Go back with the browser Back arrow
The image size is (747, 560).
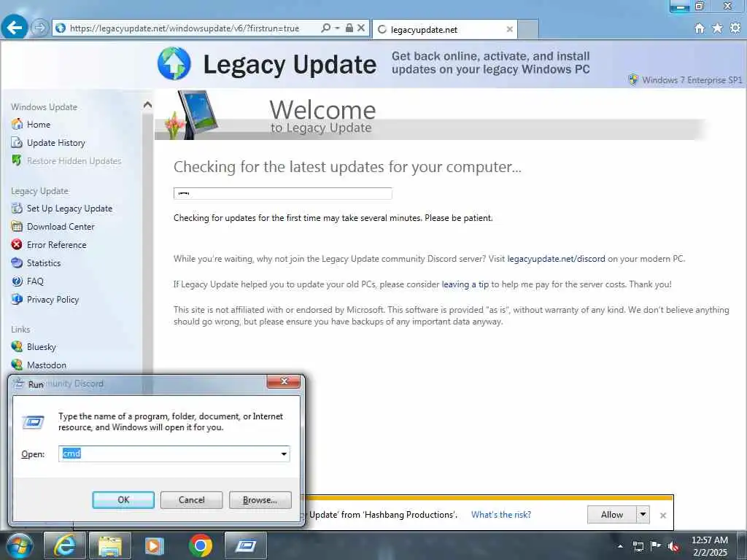tap(15, 28)
